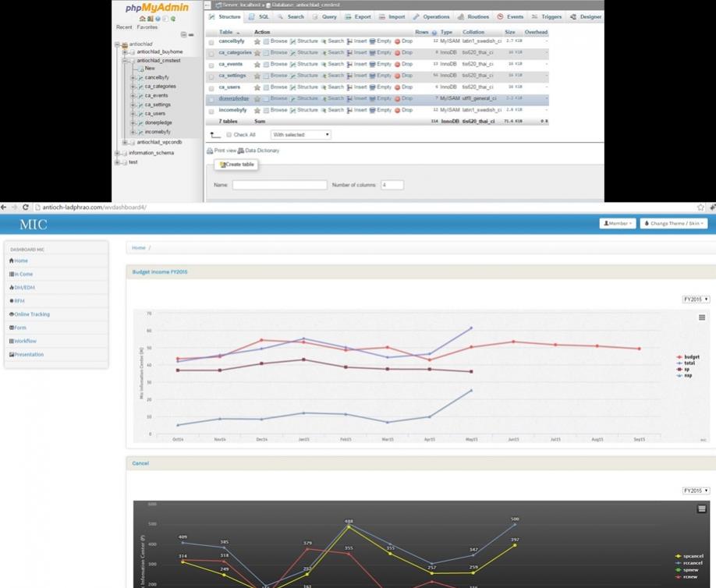
Task: Open Change Theme / Skin dropdown
Action: coord(674,223)
